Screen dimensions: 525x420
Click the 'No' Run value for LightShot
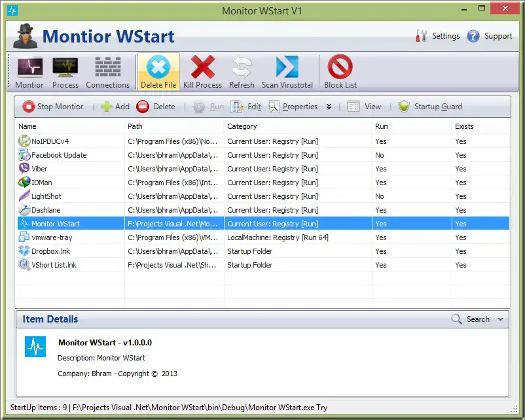click(x=380, y=196)
